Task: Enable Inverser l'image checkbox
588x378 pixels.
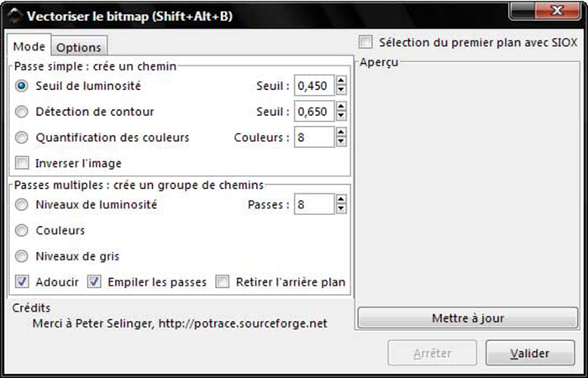Action: [x=22, y=163]
